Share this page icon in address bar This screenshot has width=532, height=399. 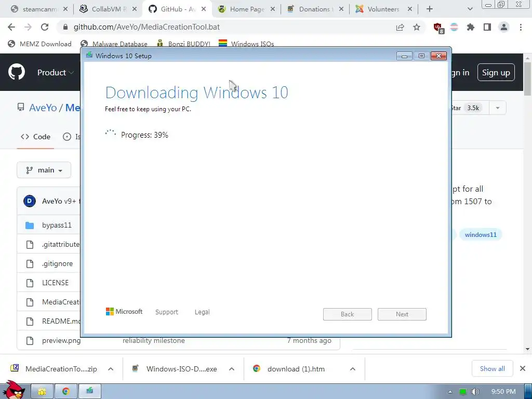pyautogui.click(x=400, y=28)
